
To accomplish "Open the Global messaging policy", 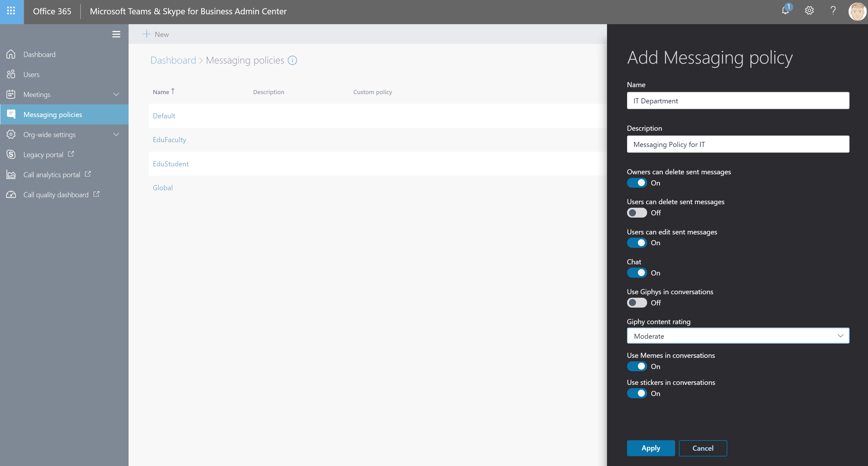I will pyautogui.click(x=162, y=188).
